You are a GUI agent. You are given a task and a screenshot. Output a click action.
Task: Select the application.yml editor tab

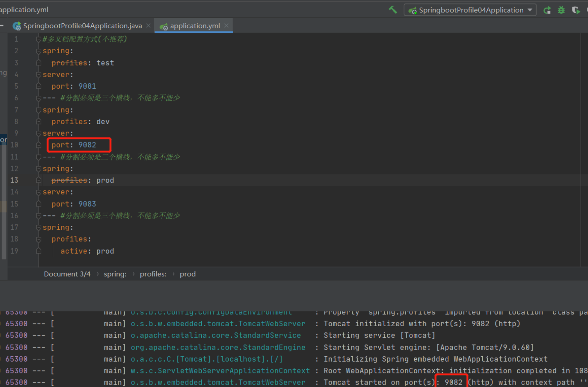(x=195, y=26)
